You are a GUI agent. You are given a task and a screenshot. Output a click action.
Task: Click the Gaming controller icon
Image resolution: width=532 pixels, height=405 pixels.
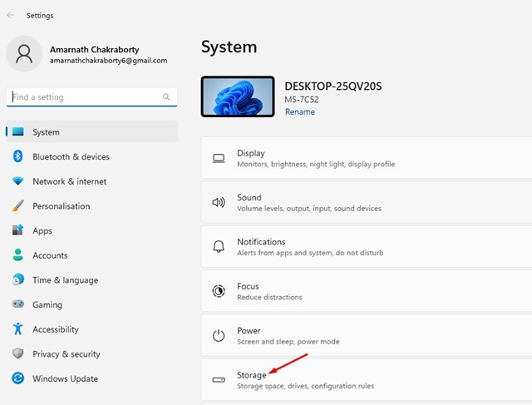point(17,304)
